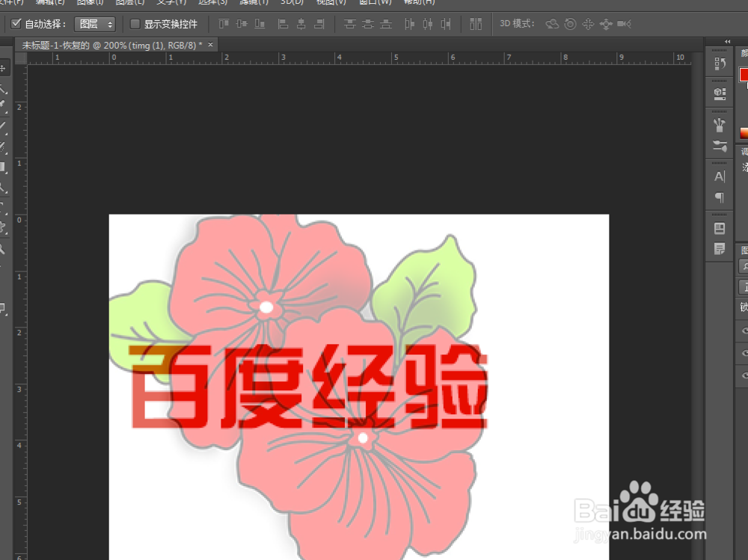
Task: Disable the 自动选择 checkbox
Action: click(16, 23)
